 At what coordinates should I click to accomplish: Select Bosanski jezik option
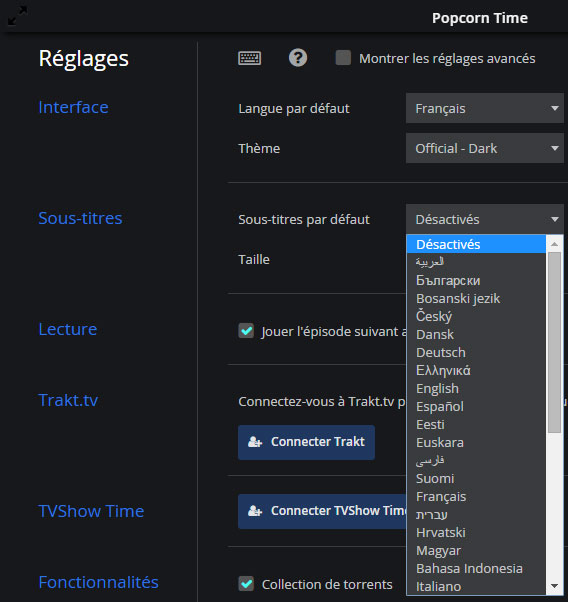coord(476,298)
